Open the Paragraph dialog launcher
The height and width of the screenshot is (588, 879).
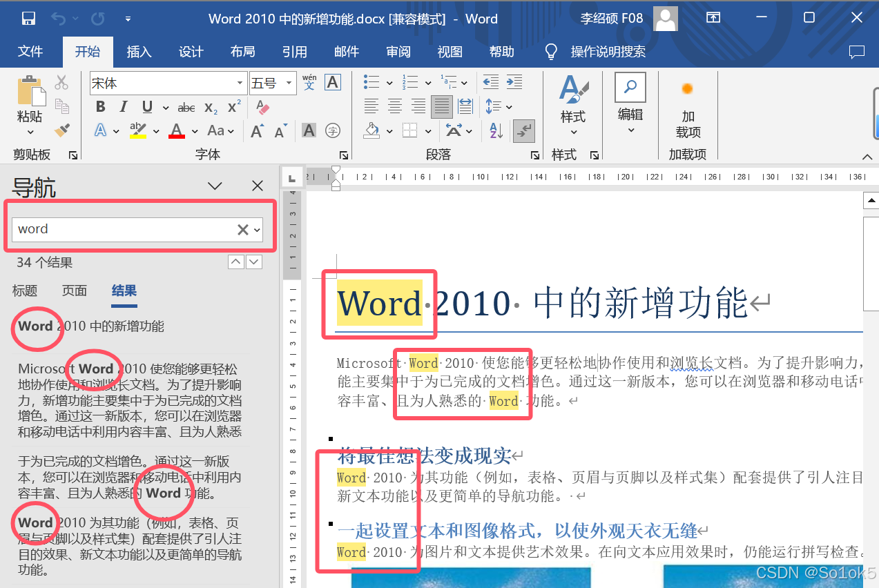pyautogui.click(x=534, y=155)
